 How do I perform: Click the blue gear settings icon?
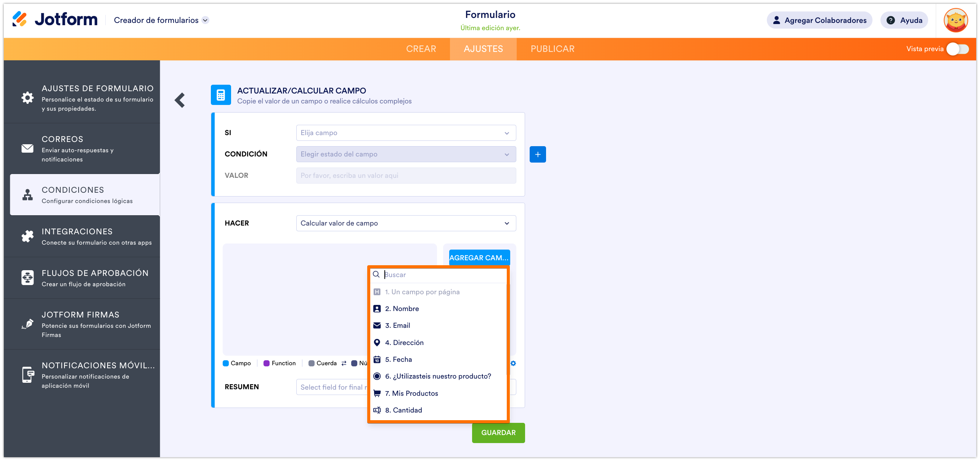coord(513,363)
